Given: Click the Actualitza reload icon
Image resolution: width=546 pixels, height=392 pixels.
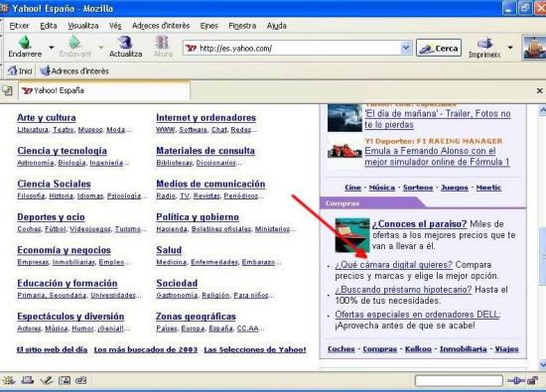Looking at the screenshot, I should click(125, 42).
